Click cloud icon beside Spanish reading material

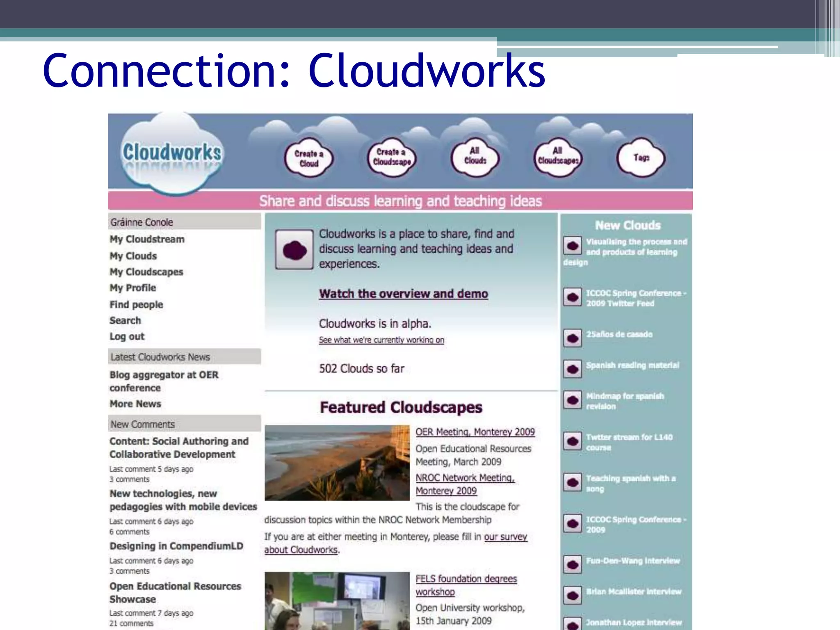coord(573,369)
